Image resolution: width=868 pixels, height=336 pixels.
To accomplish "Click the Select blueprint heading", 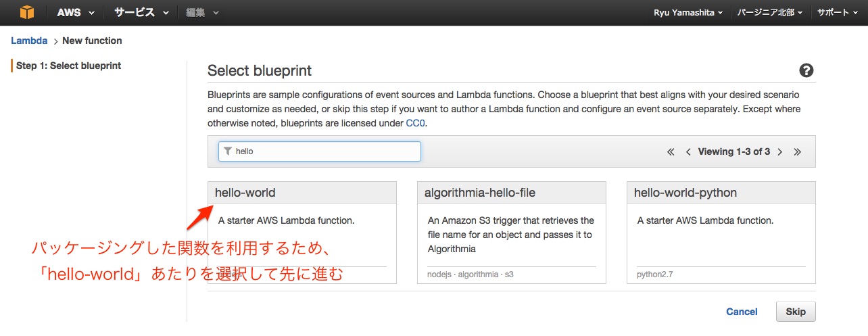I will pos(260,70).
